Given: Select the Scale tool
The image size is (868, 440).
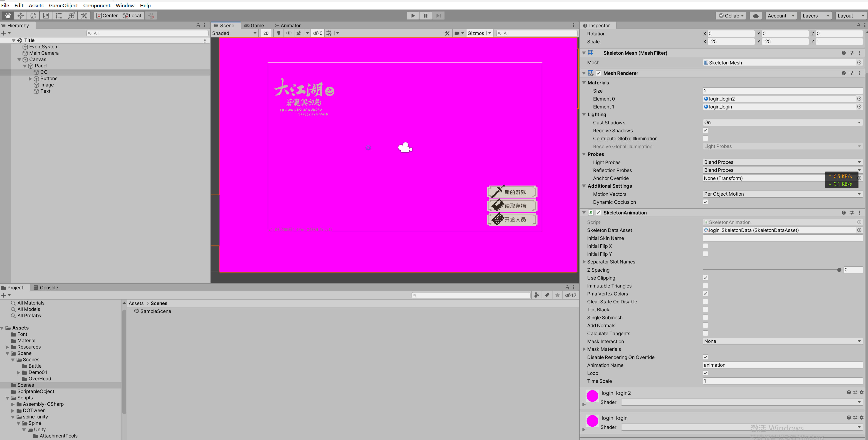Looking at the screenshot, I should coord(46,15).
